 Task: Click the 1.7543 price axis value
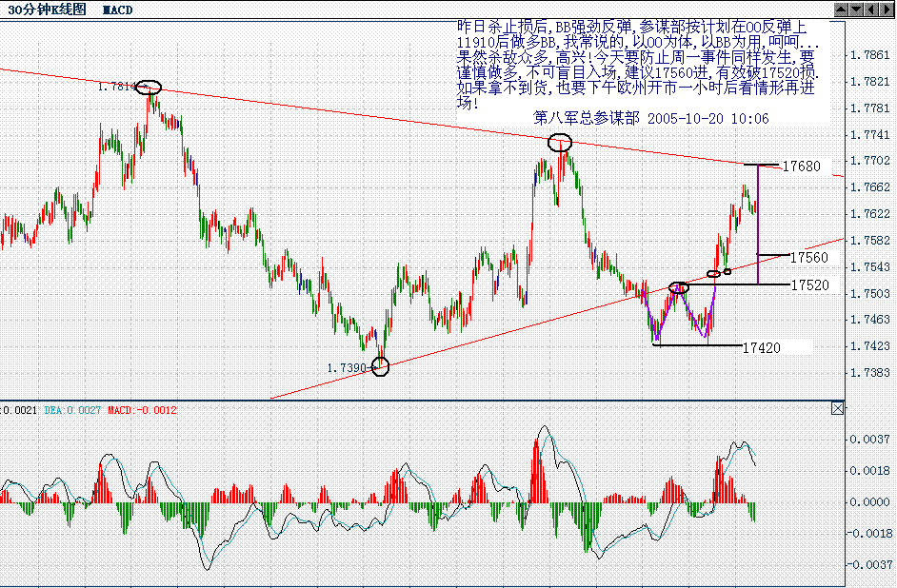870,266
